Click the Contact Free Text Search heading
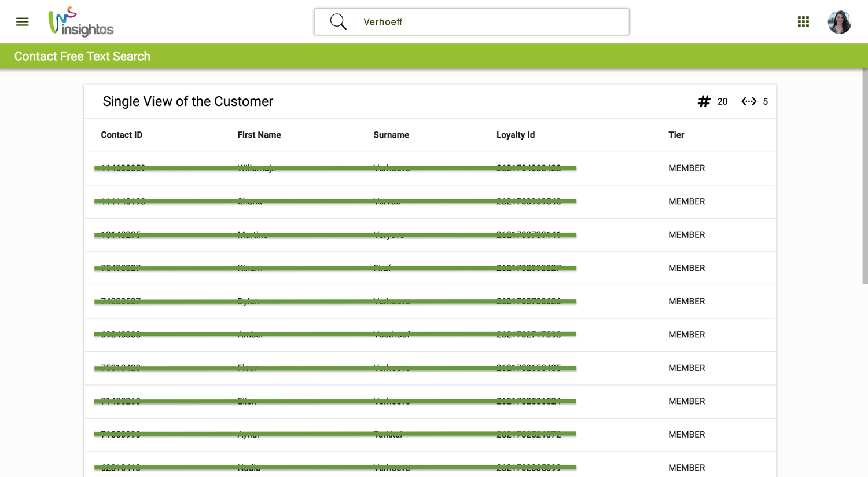Viewport: 868px width, 477px height. point(82,56)
